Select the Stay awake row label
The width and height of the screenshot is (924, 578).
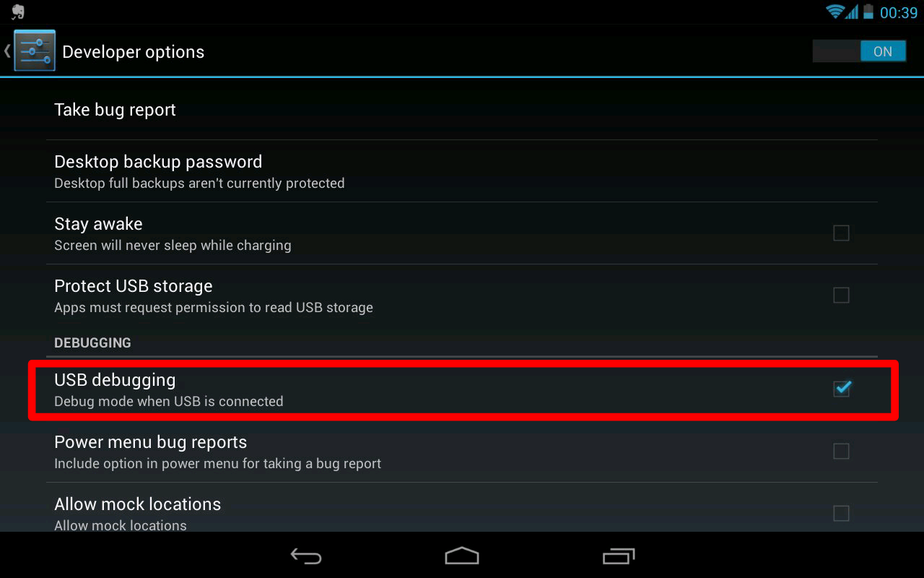tap(98, 224)
